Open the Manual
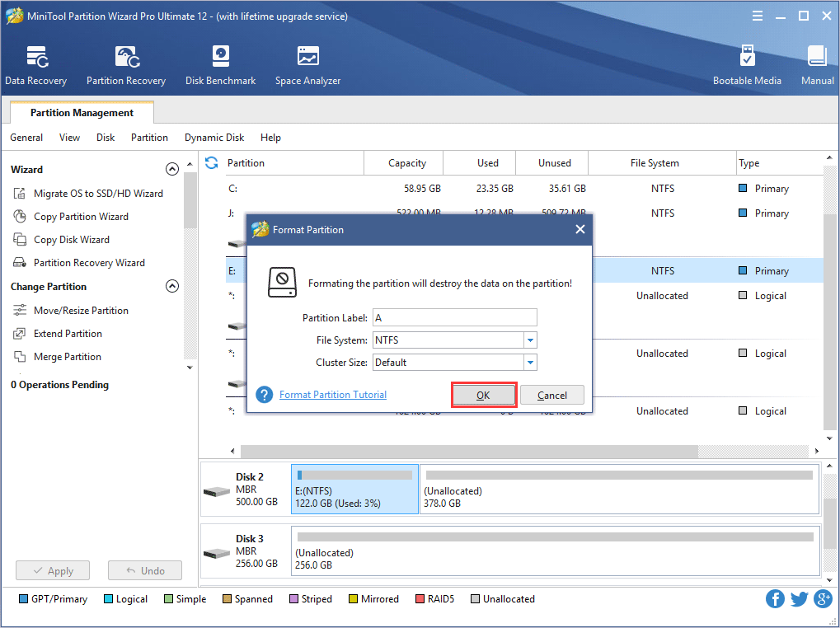 [816, 64]
